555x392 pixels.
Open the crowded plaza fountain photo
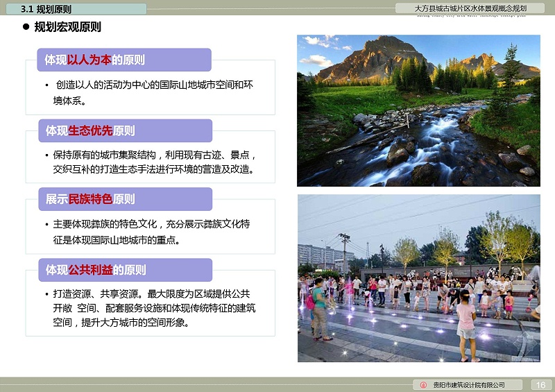tap(418, 278)
